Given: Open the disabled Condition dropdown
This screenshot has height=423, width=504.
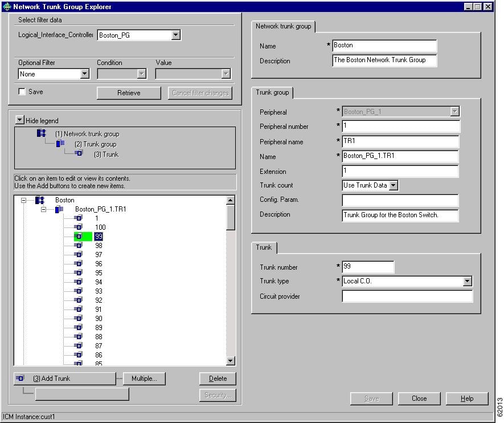Looking at the screenshot, I should (x=142, y=74).
